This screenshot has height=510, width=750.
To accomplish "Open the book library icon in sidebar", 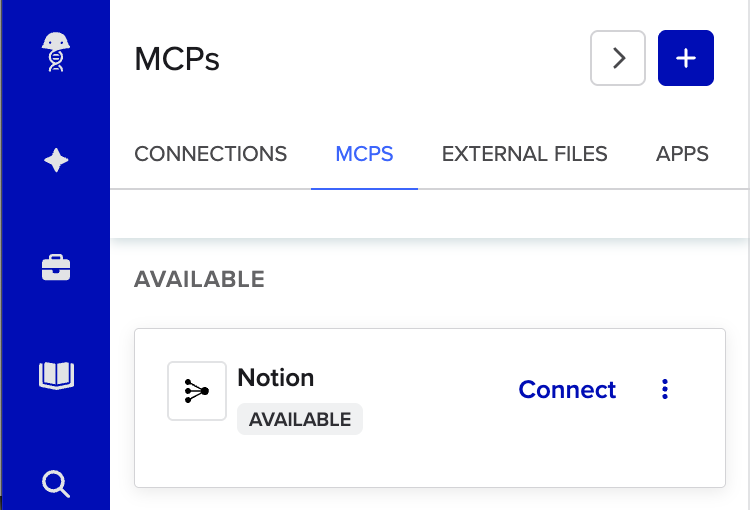I will 56,375.
